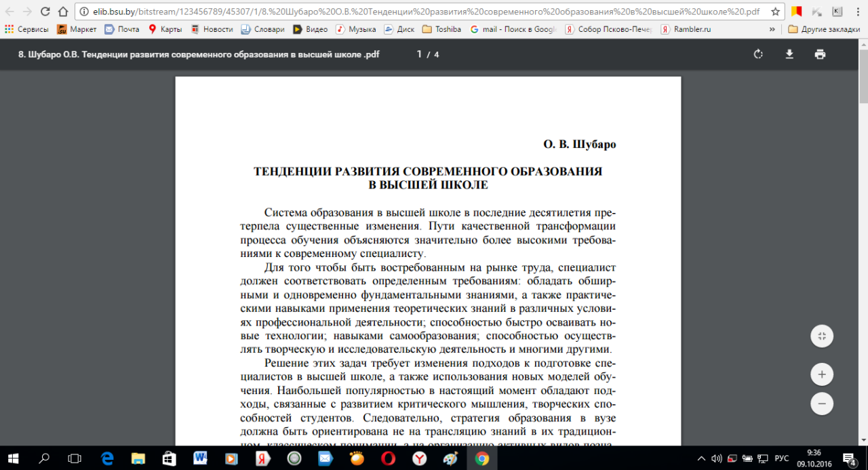
Task: Open the Chrome three-dot menu
Action: pos(856,12)
